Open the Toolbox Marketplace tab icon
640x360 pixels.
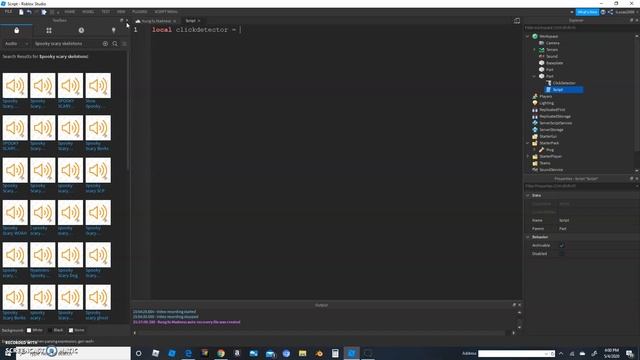click(x=16, y=30)
